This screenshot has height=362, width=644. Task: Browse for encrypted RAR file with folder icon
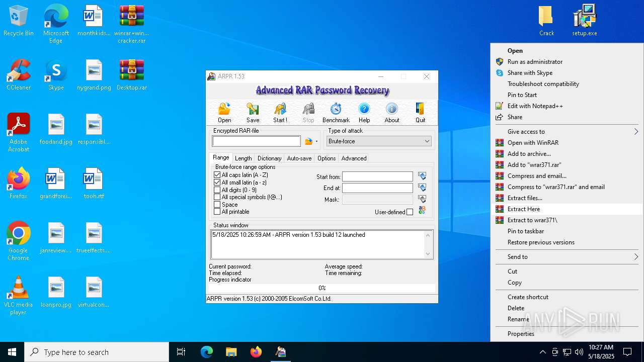[x=308, y=142]
